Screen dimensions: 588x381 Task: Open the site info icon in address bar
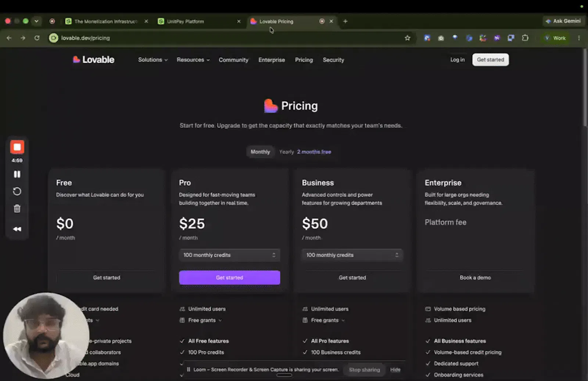click(54, 38)
